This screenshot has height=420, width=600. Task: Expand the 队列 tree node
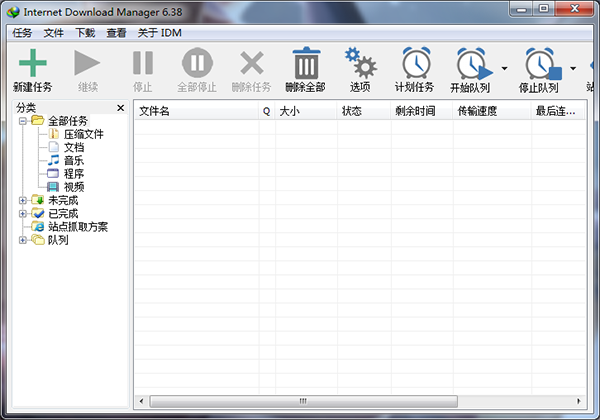tap(23, 240)
